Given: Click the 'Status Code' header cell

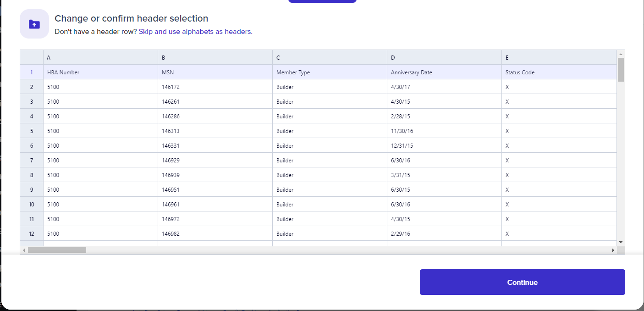Looking at the screenshot, I should tap(559, 72).
